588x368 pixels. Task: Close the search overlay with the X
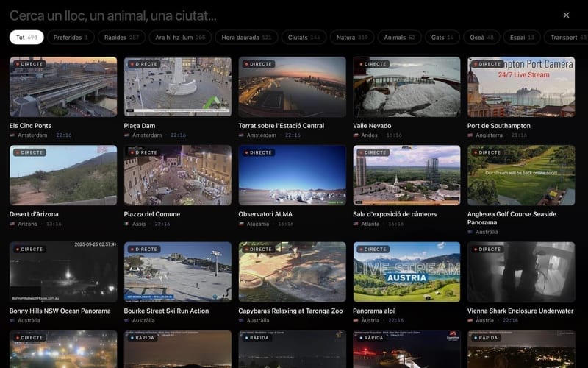(x=566, y=15)
